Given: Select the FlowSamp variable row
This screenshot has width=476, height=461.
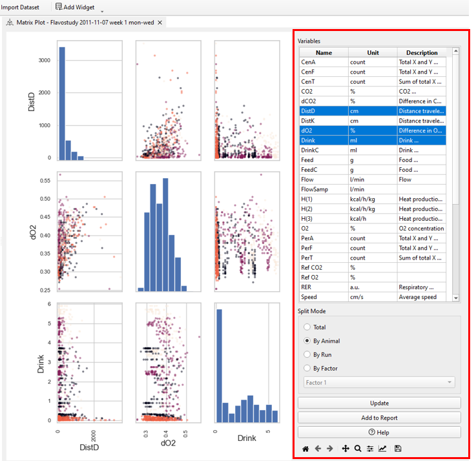Looking at the screenshot, I should coord(373,189).
